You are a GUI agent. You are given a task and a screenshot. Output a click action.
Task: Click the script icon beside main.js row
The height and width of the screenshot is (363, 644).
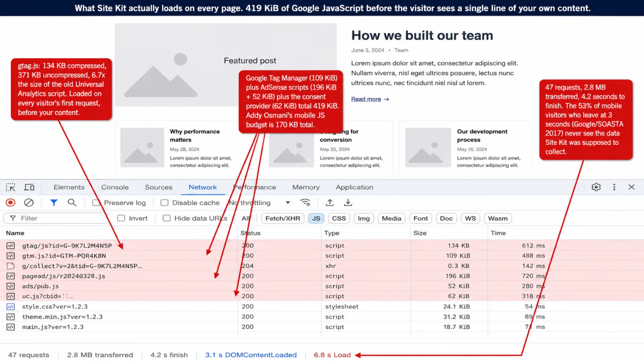pyautogui.click(x=10, y=327)
